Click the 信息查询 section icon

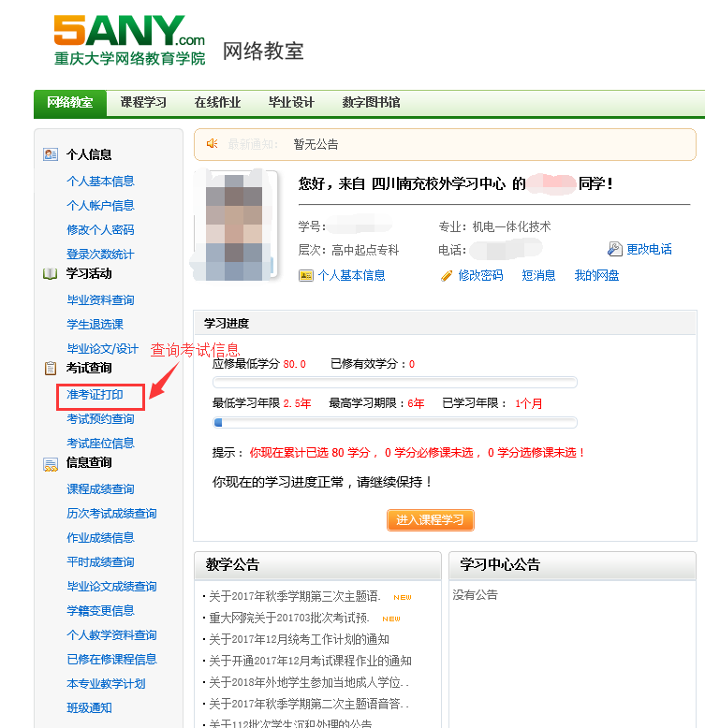51,463
